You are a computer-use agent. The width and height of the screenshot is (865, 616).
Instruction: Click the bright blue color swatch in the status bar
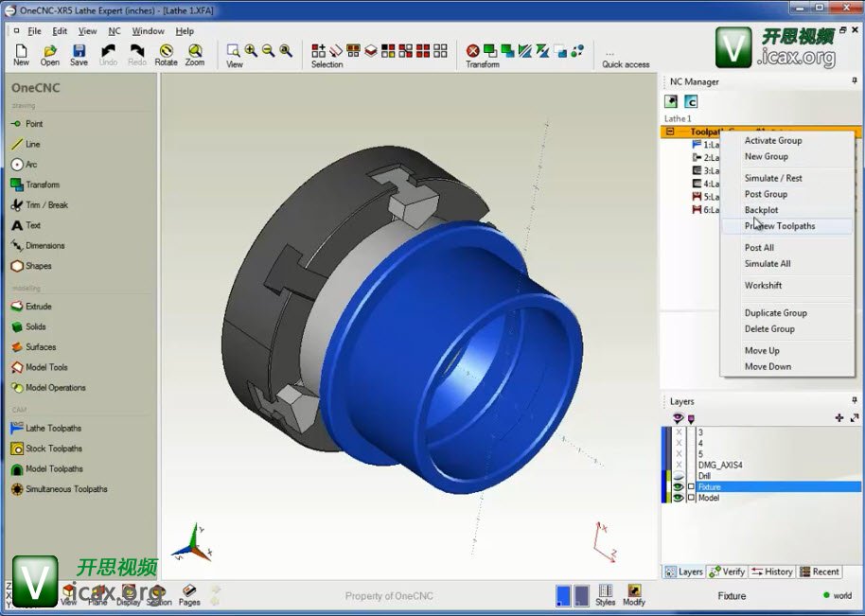tap(563, 595)
